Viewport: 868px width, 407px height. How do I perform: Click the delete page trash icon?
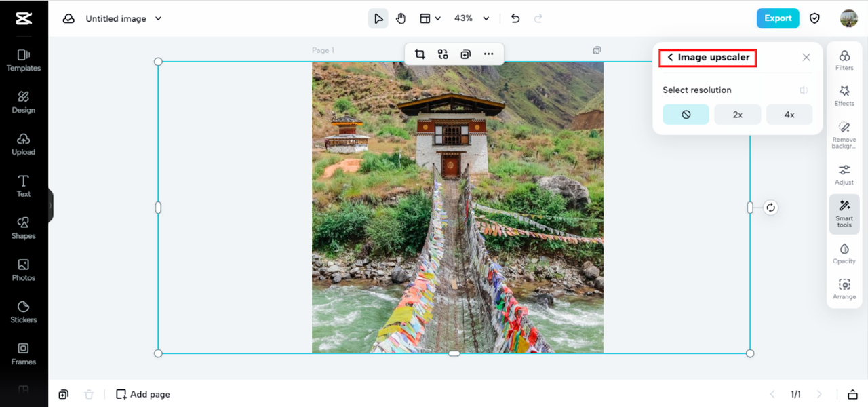tap(88, 394)
